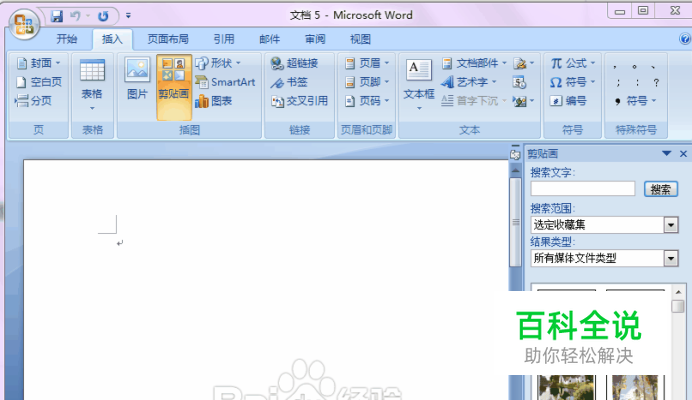Toggle the 剪贴画 clip art button
The image size is (692, 400).
174,87
